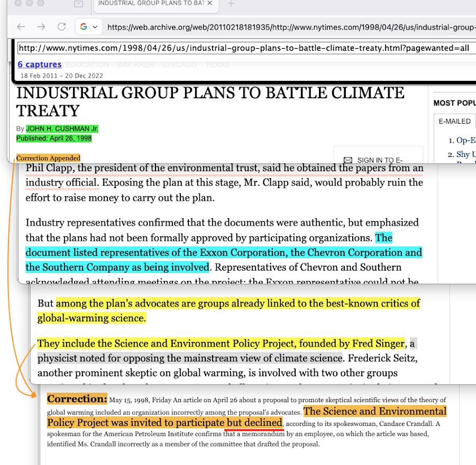Click the browser back arrow
This screenshot has height=465, width=476.
[21, 27]
